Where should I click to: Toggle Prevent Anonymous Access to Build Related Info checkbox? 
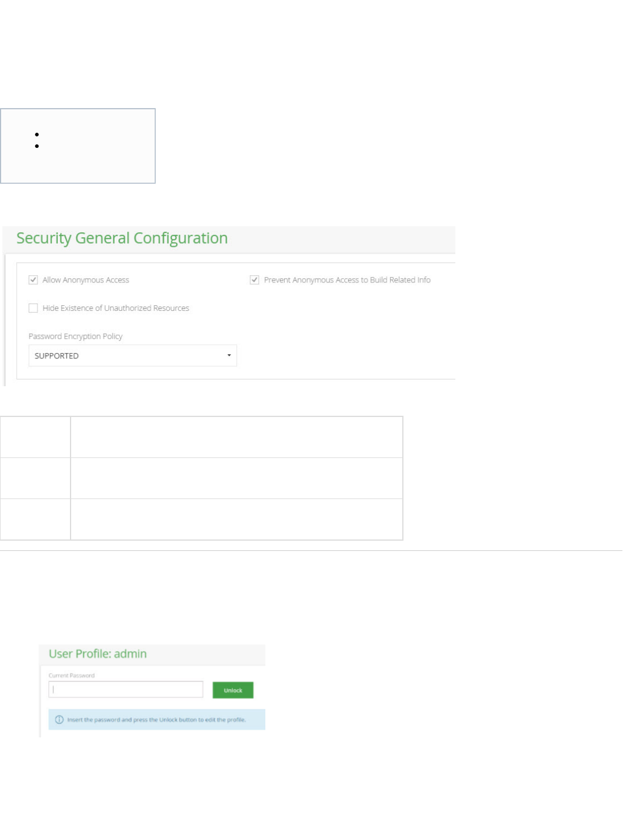[255, 280]
